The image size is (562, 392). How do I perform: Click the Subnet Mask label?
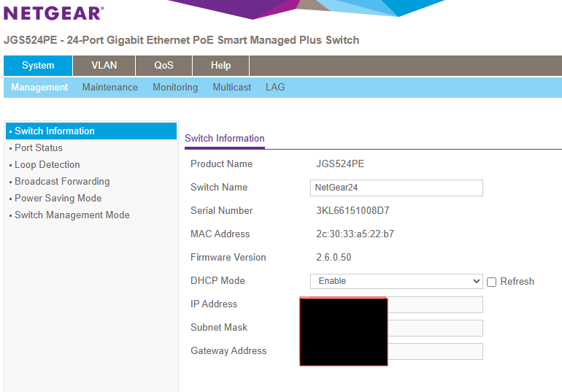(x=219, y=328)
